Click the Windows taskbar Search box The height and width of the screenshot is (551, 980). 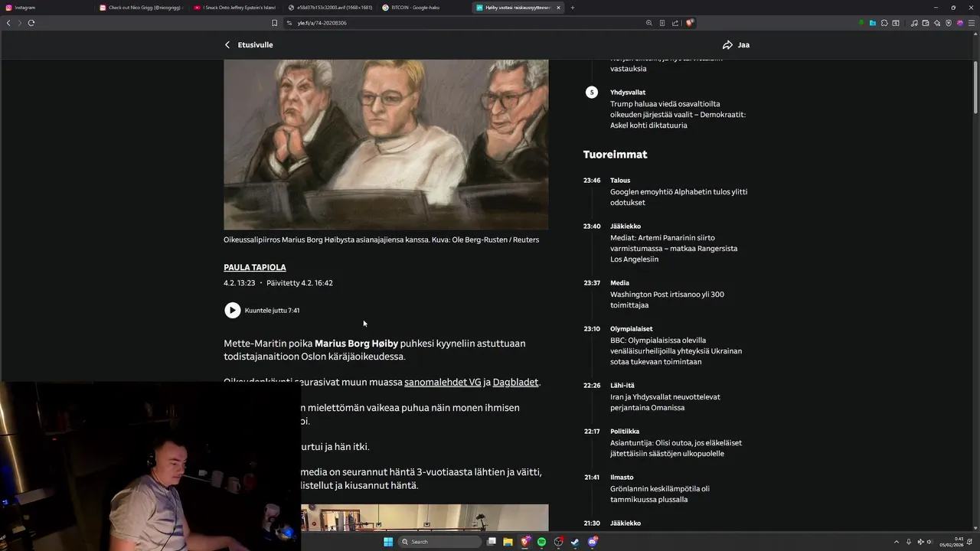(440, 542)
